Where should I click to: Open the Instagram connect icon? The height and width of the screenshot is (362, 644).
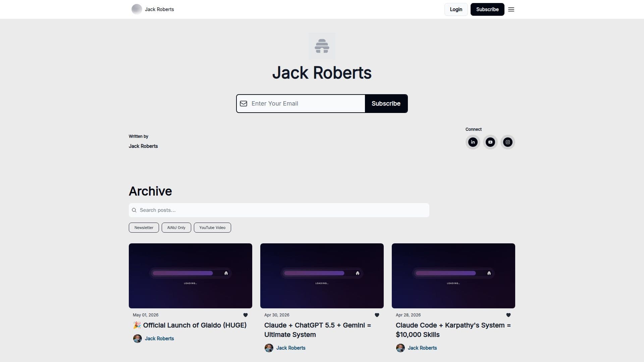coord(508,142)
